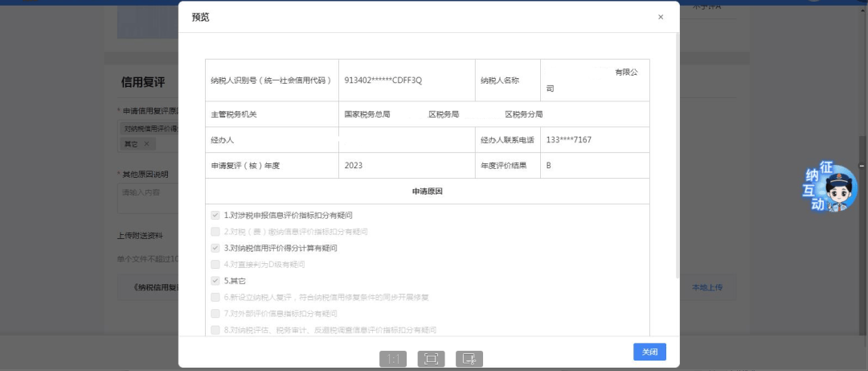
Task: Toggle checkbox 7.对外部评价信息指标扣分有疑问
Action: coord(215,313)
